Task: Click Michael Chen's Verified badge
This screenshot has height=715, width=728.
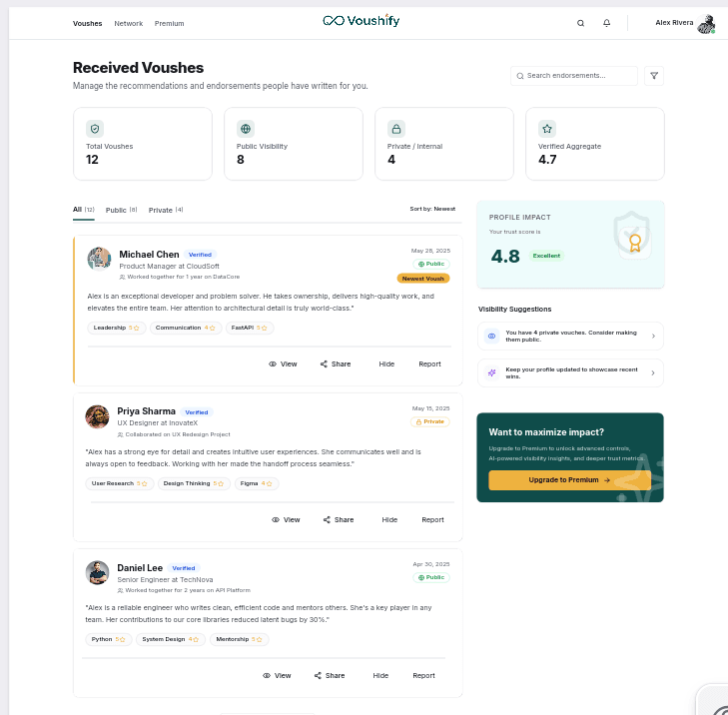Action: tap(200, 255)
